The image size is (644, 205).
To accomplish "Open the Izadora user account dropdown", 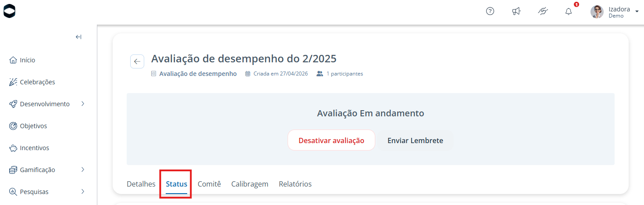I will point(615,12).
